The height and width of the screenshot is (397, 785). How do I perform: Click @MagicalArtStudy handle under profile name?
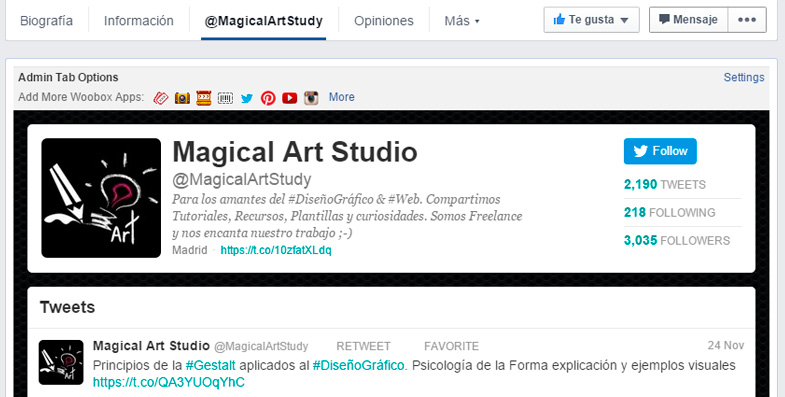[242, 179]
